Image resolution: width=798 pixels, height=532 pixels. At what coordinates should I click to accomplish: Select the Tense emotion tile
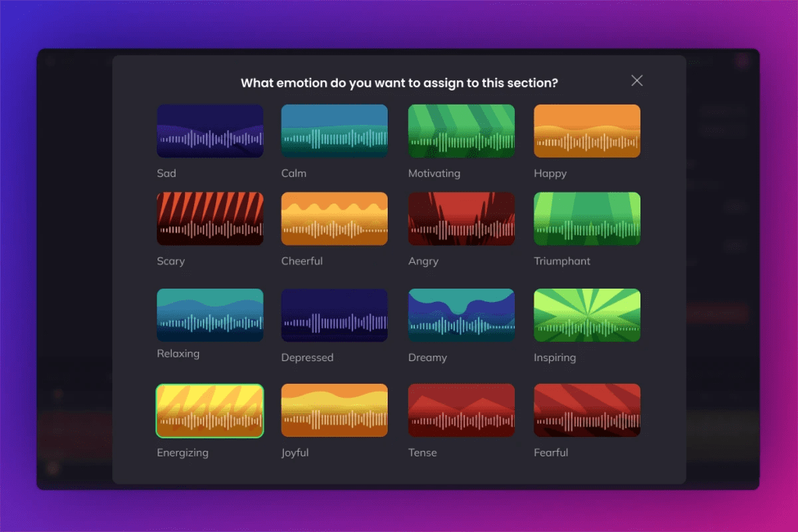tap(461, 410)
